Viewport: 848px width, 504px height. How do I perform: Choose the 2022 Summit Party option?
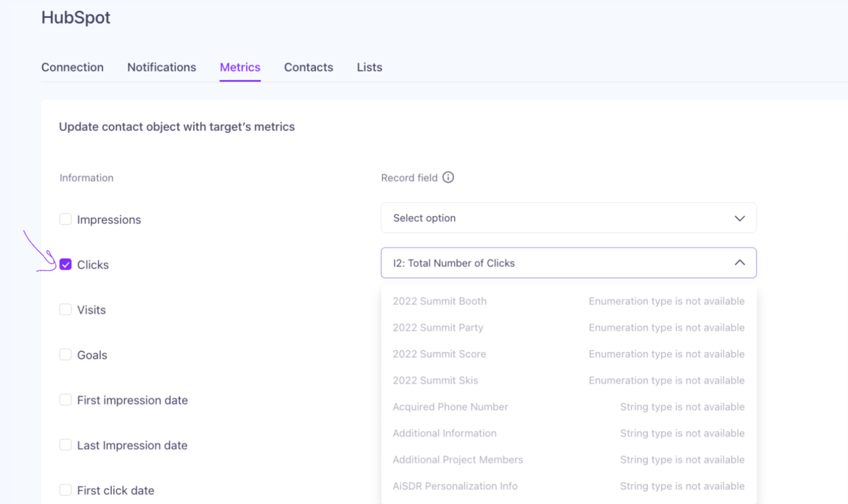pyautogui.click(x=568, y=328)
